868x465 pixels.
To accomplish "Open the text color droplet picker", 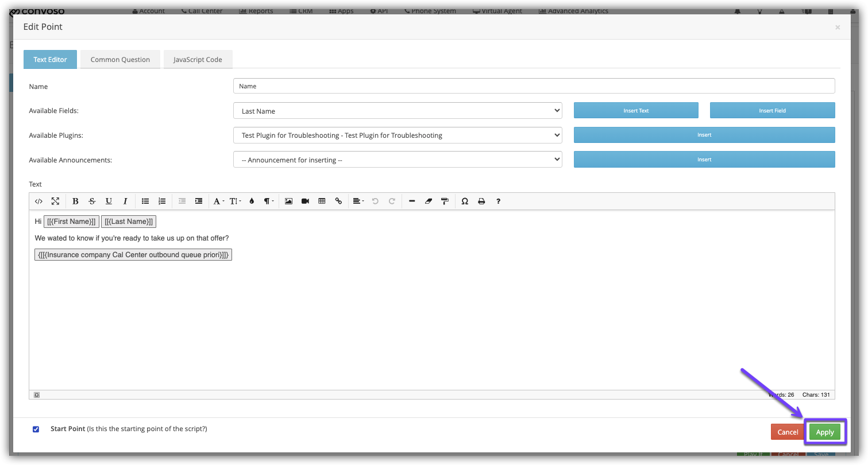I will [x=252, y=201].
